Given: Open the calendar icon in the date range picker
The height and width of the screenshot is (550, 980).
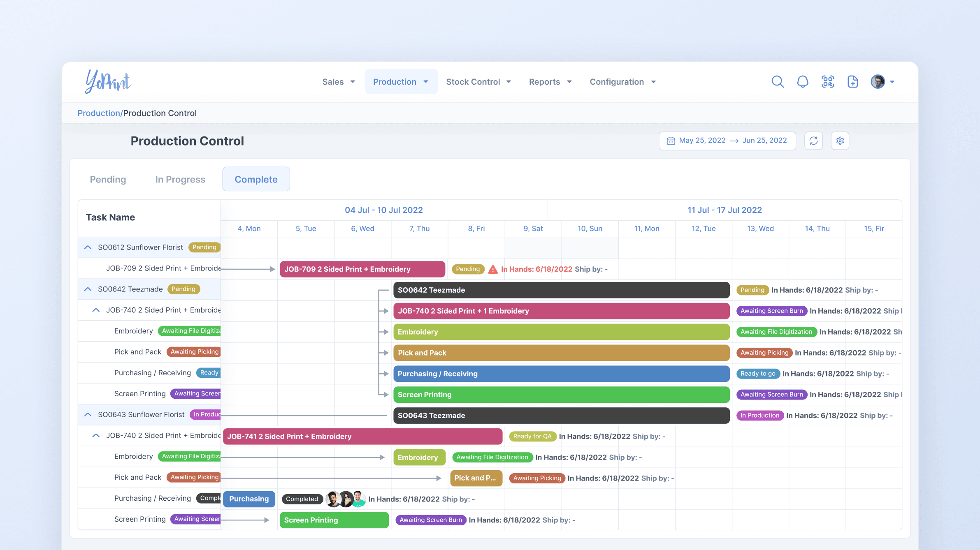Looking at the screenshot, I should pyautogui.click(x=671, y=140).
